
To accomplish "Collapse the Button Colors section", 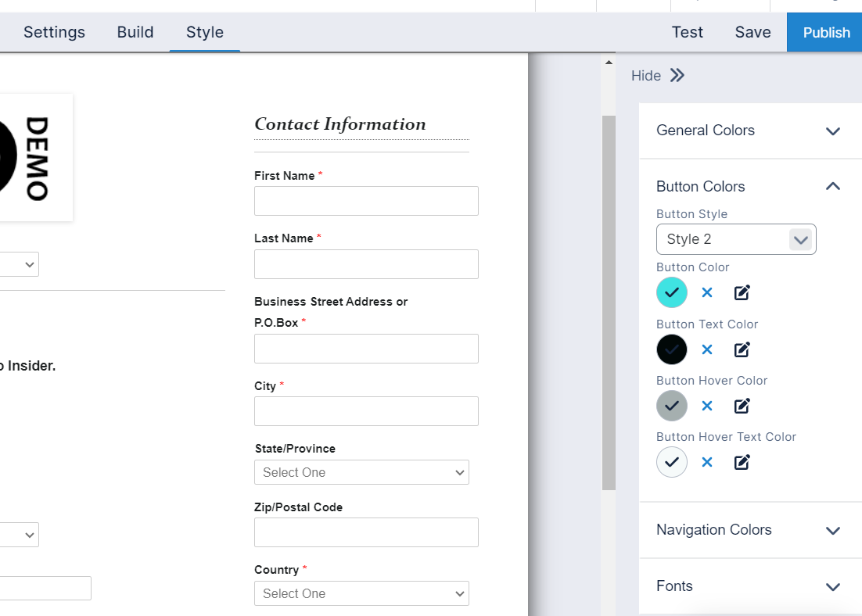I will click(832, 187).
